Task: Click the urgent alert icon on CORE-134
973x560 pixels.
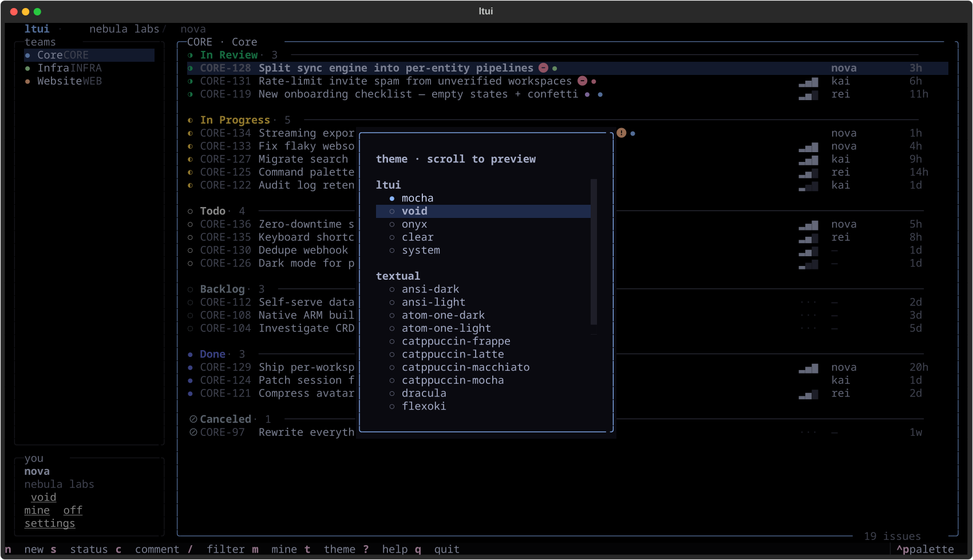Action: point(622,133)
